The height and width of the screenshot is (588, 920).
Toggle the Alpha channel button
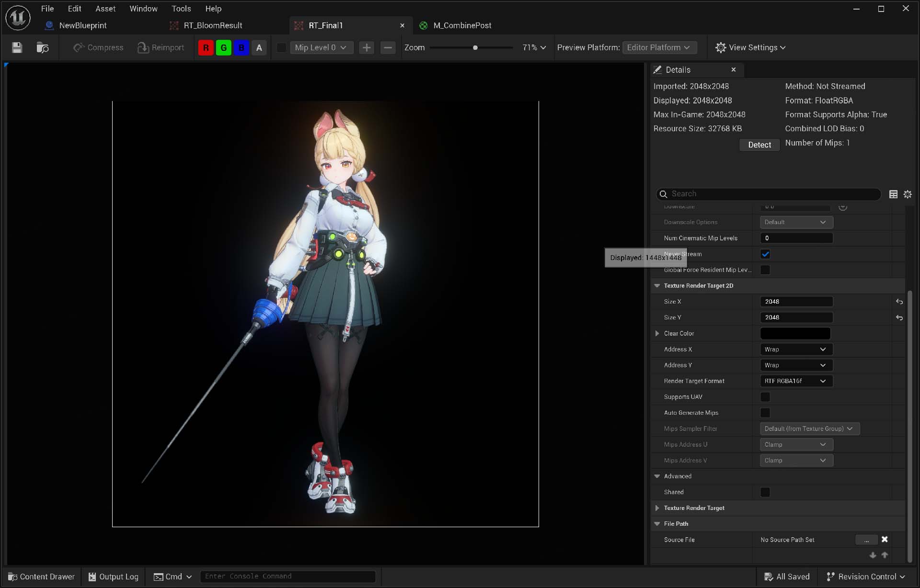point(259,47)
